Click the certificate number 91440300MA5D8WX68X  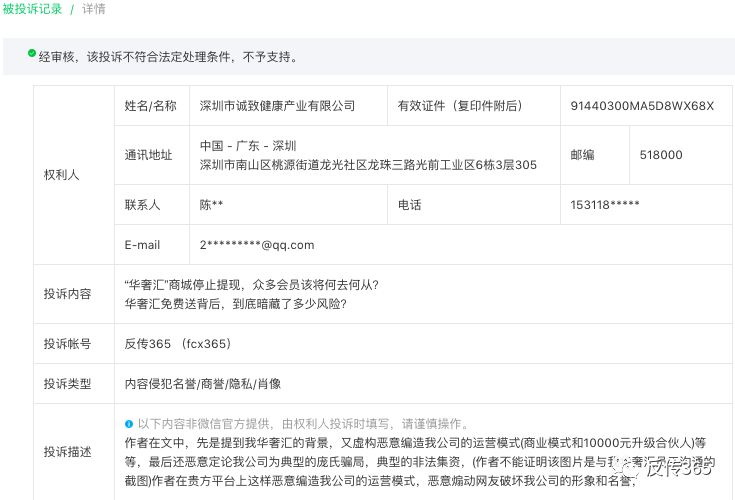(x=642, y=106)
